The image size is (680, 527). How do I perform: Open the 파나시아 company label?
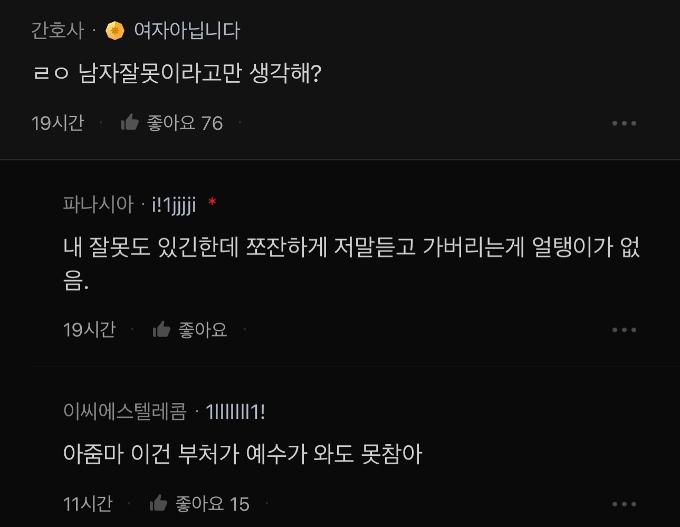(x=97, y=204)
